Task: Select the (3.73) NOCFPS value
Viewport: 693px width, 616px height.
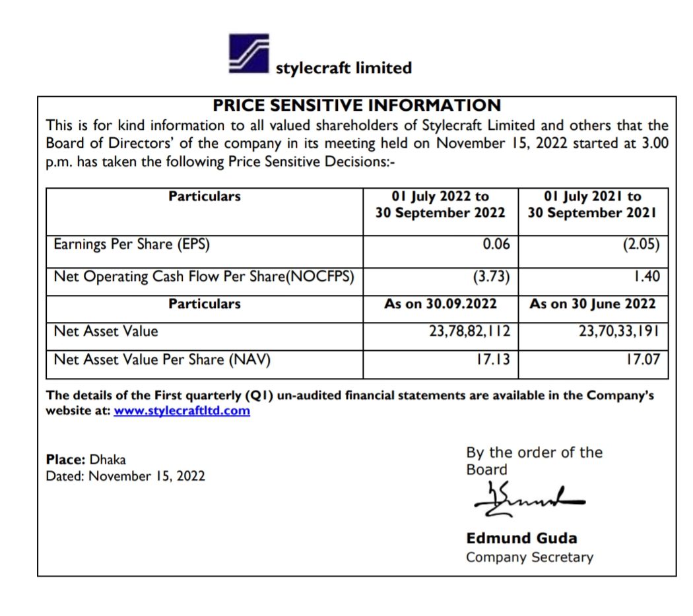Action: coord(491,276)
